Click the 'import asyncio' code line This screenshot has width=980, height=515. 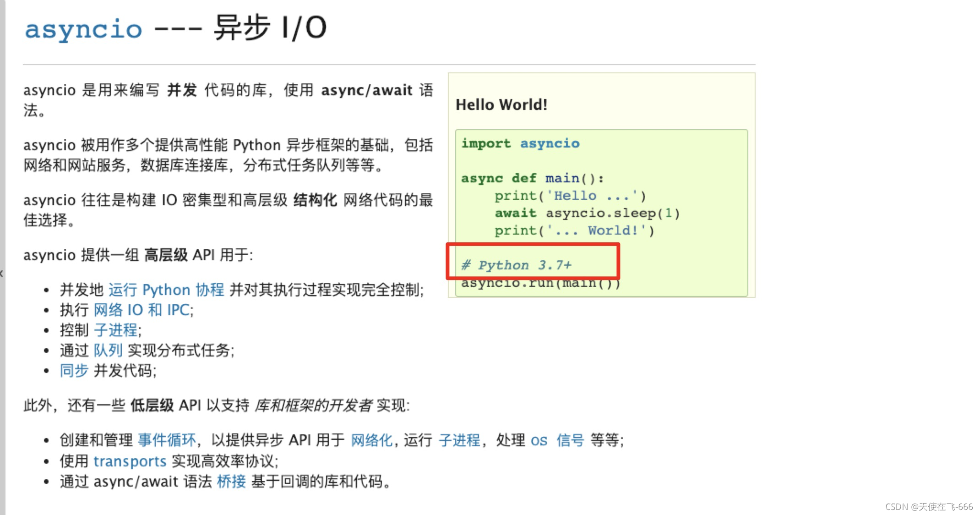pos(520,143)
